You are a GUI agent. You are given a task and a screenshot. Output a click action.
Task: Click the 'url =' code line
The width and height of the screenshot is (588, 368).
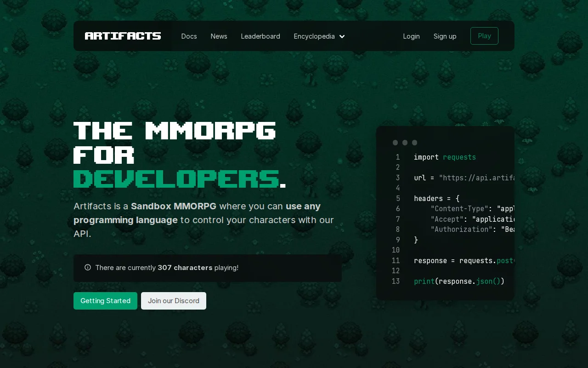pyautogui.click(x=464, y=178)
